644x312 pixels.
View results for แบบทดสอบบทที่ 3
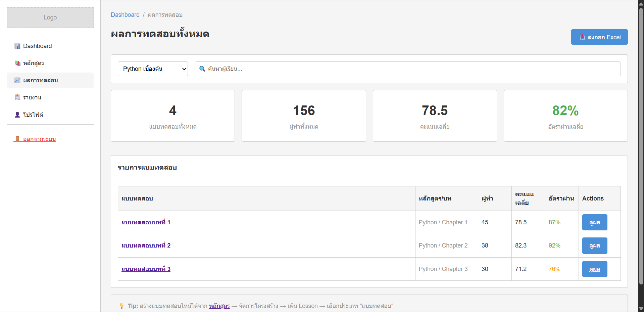pyautogui.click(x=594, y=269)
